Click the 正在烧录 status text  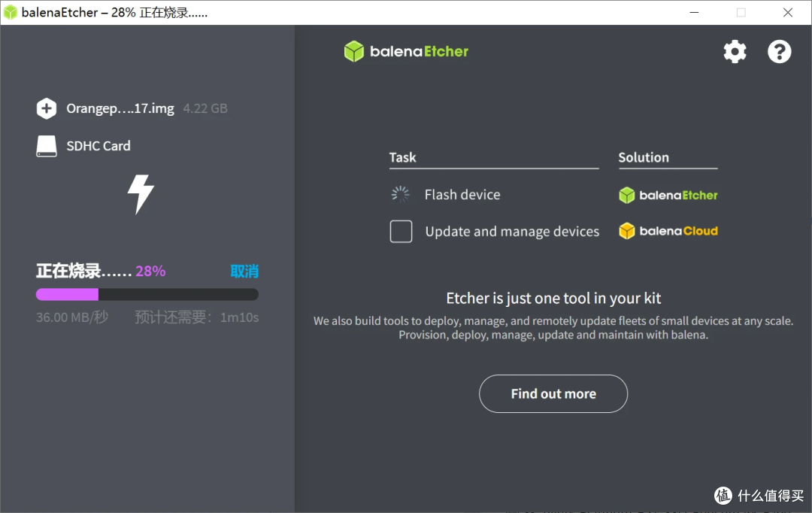coord(84,271)
